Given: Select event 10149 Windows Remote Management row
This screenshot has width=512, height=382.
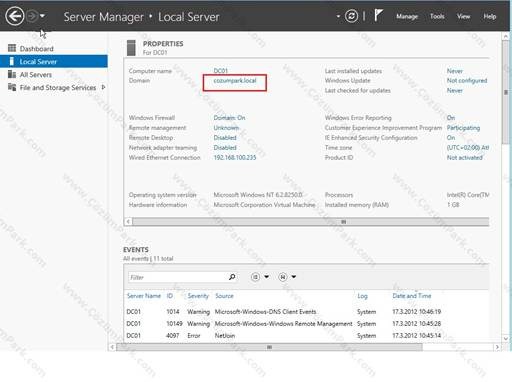Looking at the screenshot, I should pyautogui.click(x=306, y=324).
